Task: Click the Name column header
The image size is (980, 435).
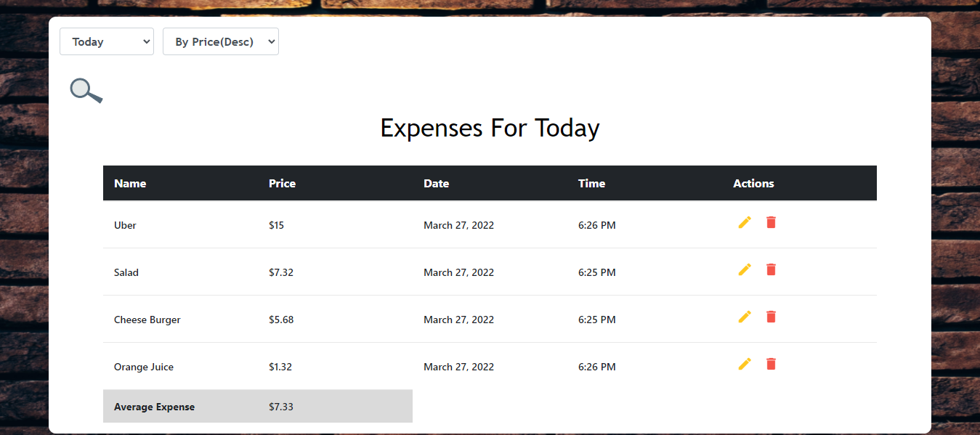Action: 130,184
